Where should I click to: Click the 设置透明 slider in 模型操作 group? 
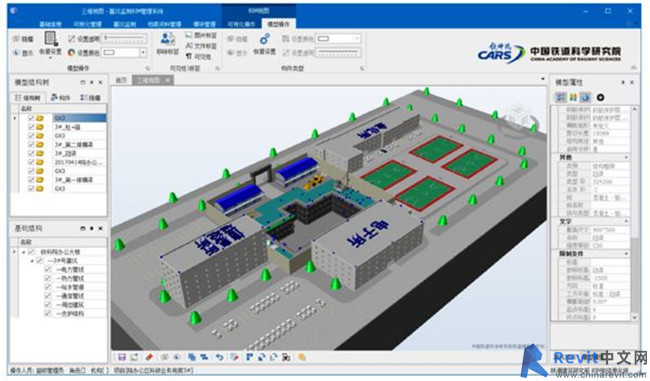(x=124, y=39)
